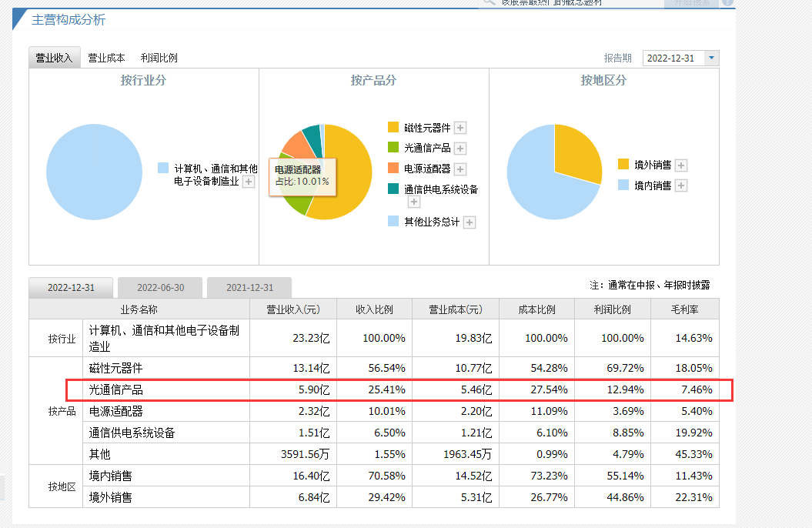The width and height of the screenshot is (812, 528).
Task: Switch to the 营业收入 tab
Action: pos(55,58)
